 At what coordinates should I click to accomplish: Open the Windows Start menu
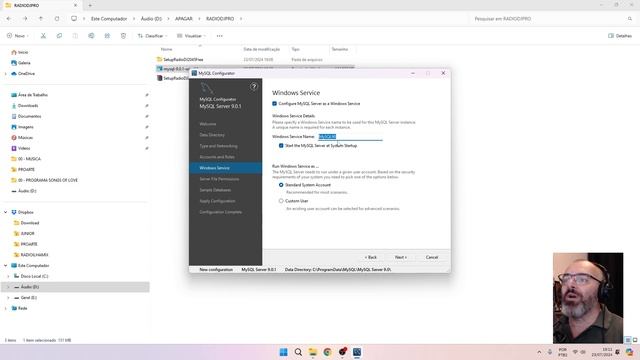tap(283, 352)
